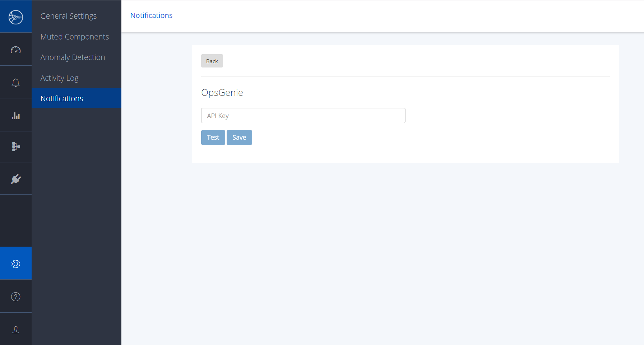The image size is (644, 345).
Task: Click the app logo icon in sidebar
Action: coord(16,17)
